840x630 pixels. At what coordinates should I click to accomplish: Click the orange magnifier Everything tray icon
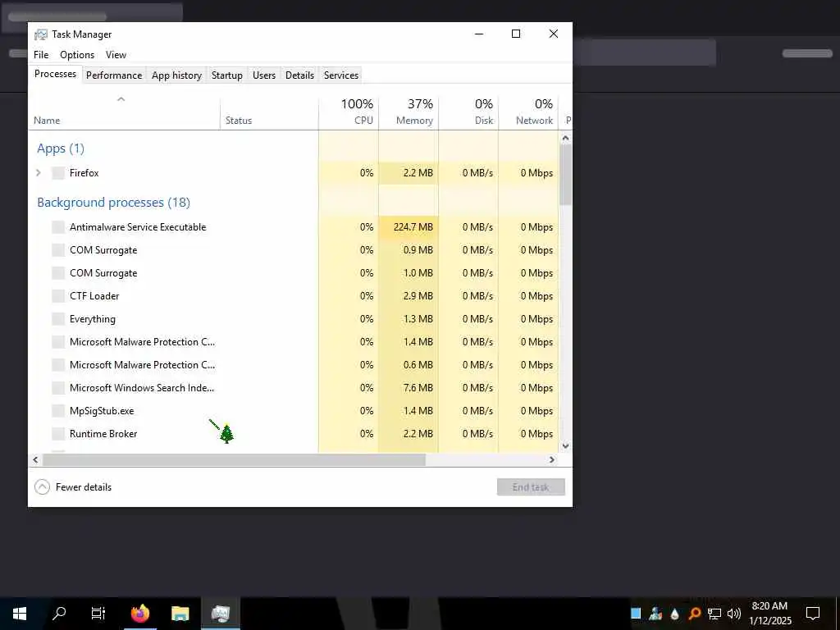click(694, 614)
